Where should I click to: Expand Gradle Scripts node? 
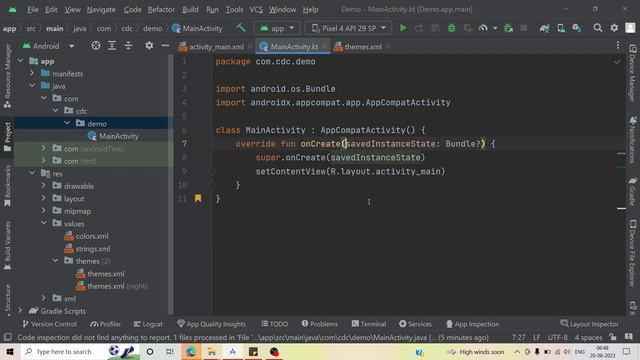(21, 311)
